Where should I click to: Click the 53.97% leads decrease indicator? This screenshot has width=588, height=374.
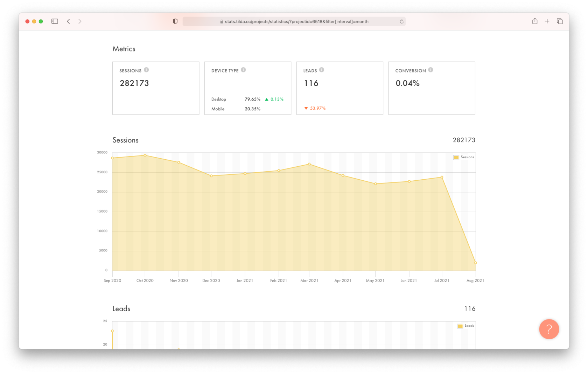pos(315,108)
